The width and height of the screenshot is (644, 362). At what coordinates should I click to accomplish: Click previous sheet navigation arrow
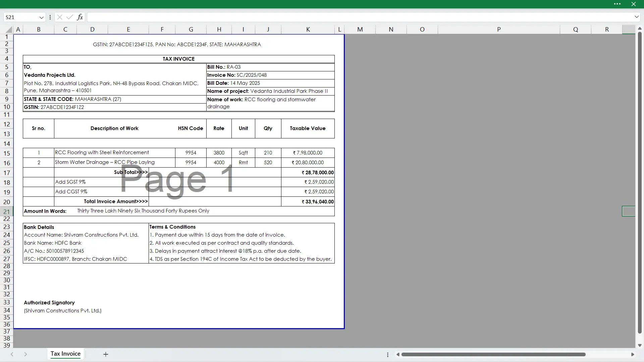(x=12, y=354)
